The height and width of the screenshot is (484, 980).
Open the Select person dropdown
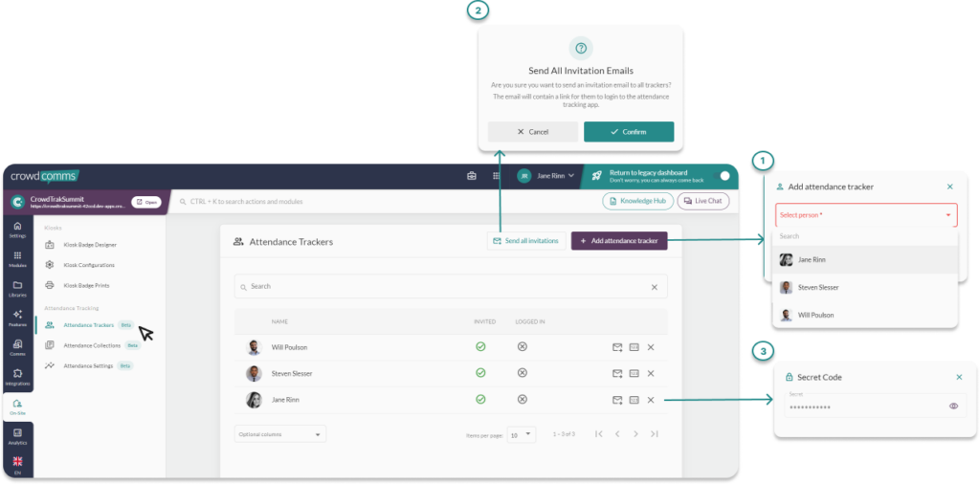865,215
